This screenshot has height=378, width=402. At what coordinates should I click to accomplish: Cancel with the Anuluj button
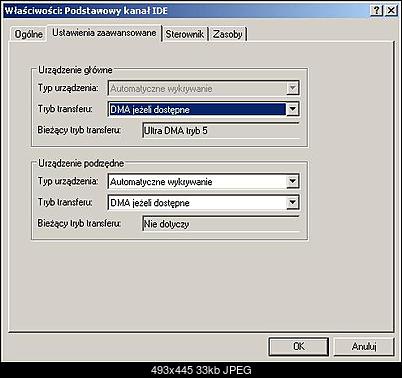[x=364, y=346]
